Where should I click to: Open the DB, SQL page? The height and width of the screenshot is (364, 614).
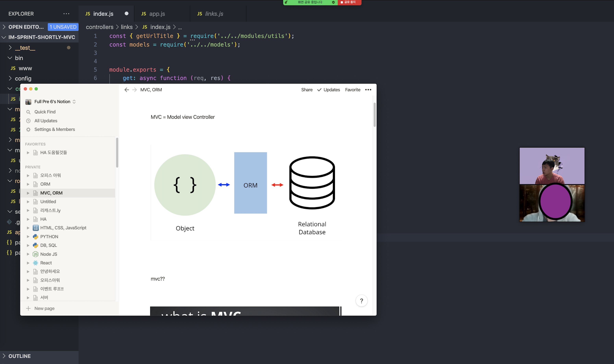[48, 245]
